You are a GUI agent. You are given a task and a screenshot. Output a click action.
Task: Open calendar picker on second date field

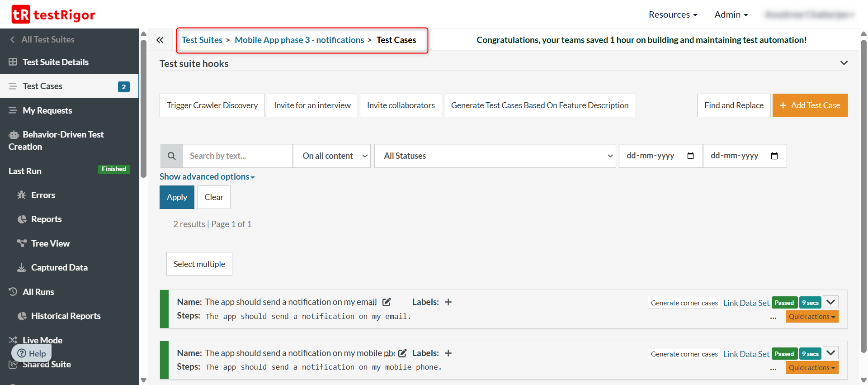coord(774,156)
